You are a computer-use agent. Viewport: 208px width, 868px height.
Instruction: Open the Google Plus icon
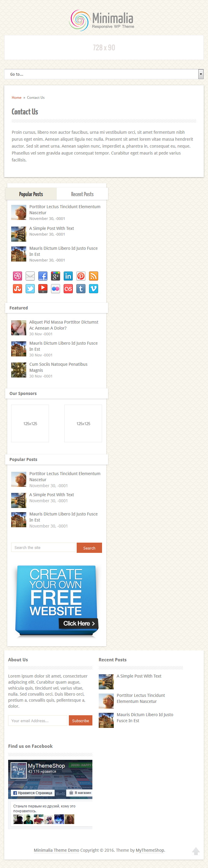[x=55, y=276]
